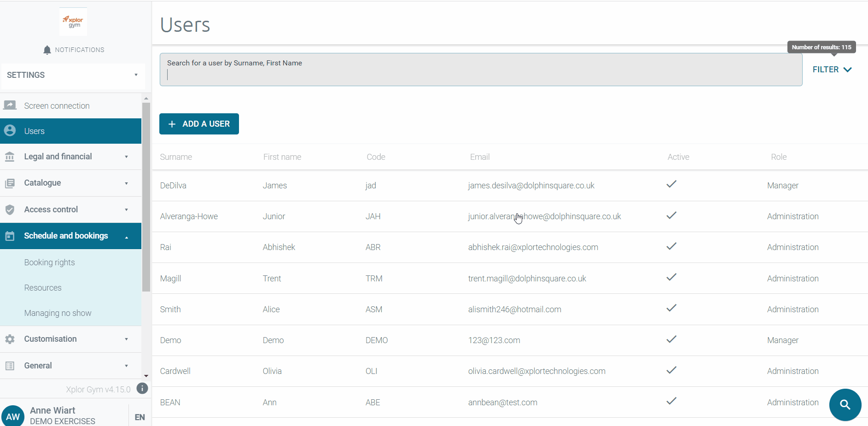
Task: Click the Catalogue stack icon
Action: (x=10, y=183)
